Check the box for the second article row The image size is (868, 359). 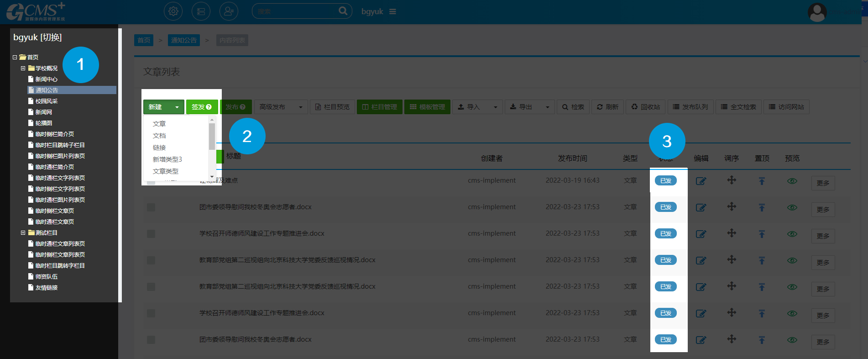151,207
